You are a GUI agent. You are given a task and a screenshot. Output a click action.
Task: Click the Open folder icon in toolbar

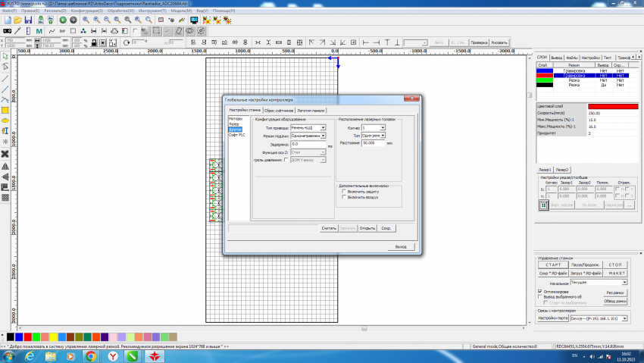tap(17, 20)
